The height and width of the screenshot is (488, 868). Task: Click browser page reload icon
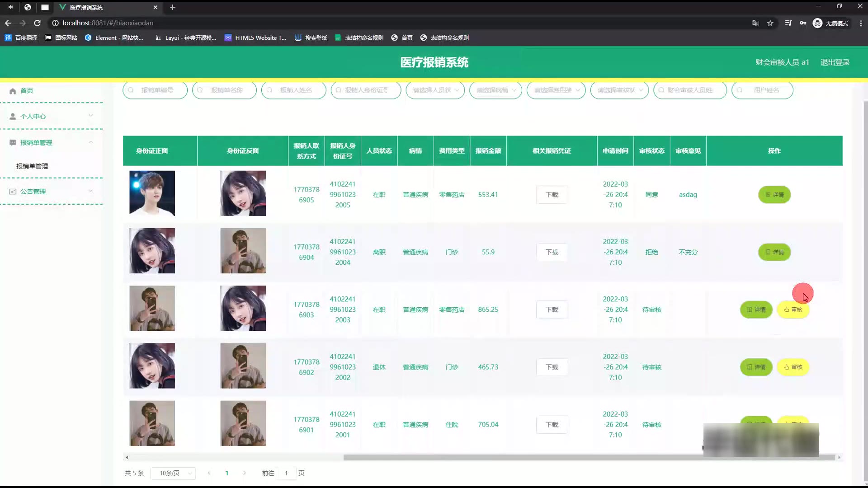point(38,23)
